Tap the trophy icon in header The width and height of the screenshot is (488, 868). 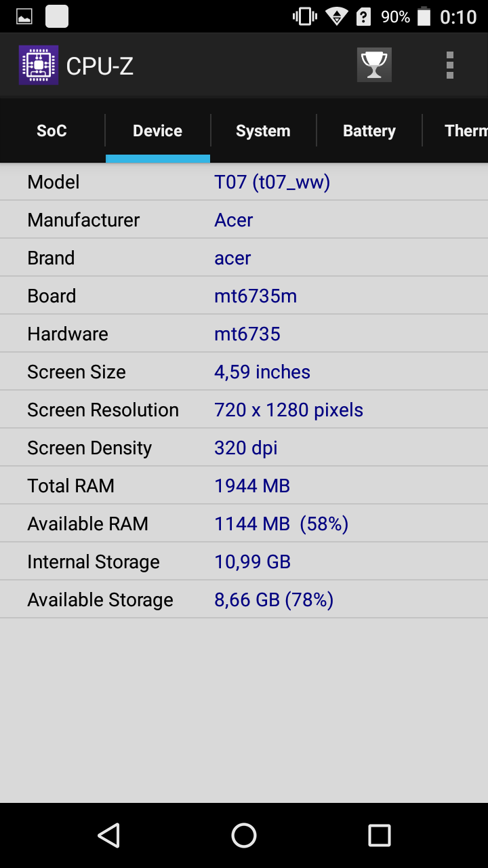click(374, 65)
